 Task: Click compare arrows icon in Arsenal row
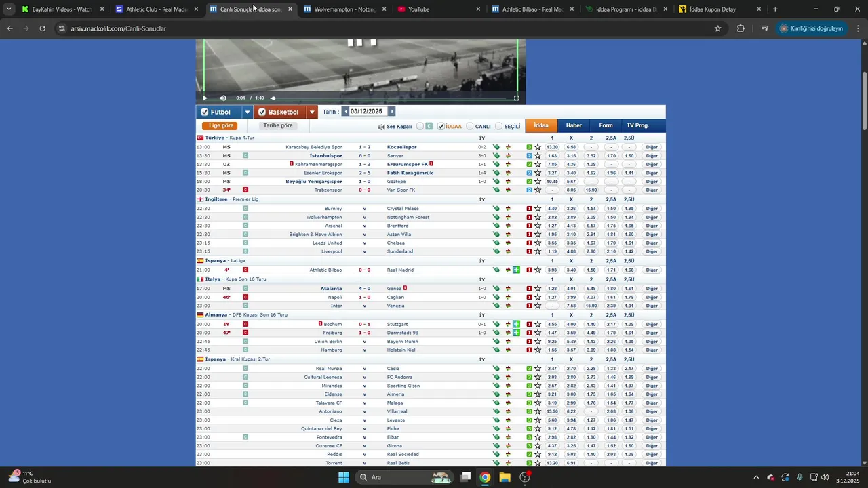coord(507,226)
